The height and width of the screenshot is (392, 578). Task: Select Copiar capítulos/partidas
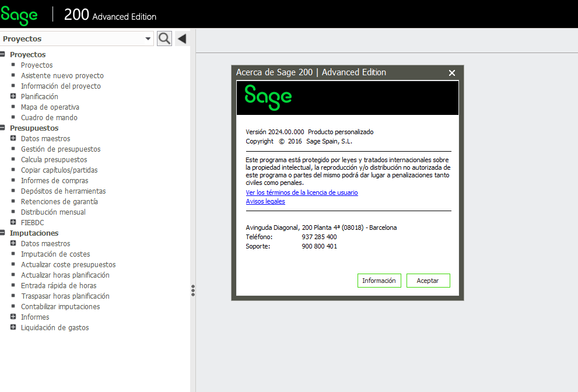(59, 170)
